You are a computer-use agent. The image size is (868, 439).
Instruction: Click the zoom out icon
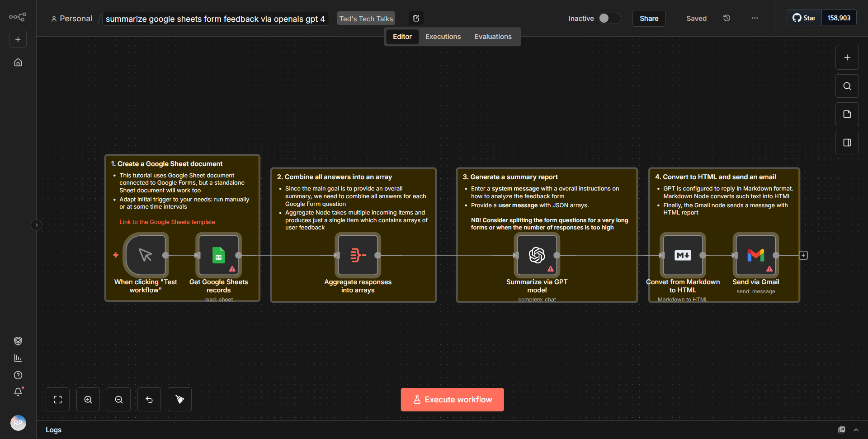click(119, 400)
